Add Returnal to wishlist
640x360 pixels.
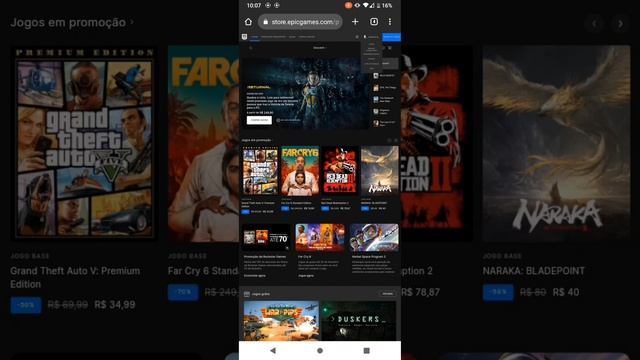[288, 120]
